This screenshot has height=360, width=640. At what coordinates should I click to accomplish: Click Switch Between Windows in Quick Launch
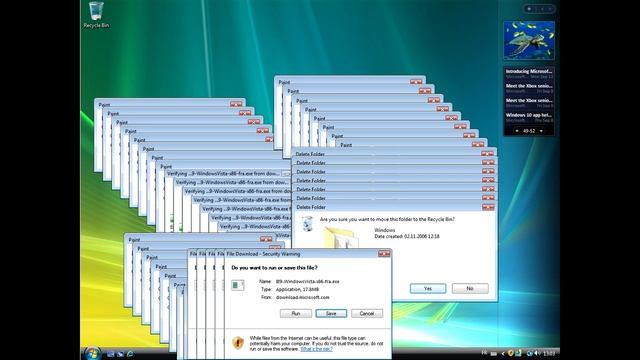pos(120,353)
